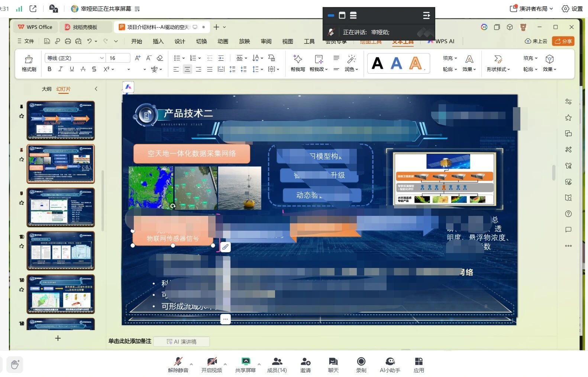
Task: Expand the font name dropdown 等线 (正文)
Action: pyautogui.click(x=101, y=58)
